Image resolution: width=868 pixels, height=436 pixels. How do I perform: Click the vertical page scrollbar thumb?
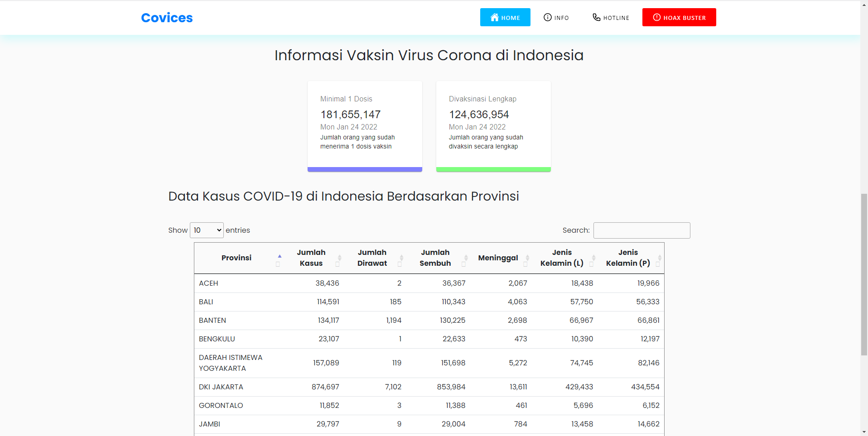click(864, 274)
